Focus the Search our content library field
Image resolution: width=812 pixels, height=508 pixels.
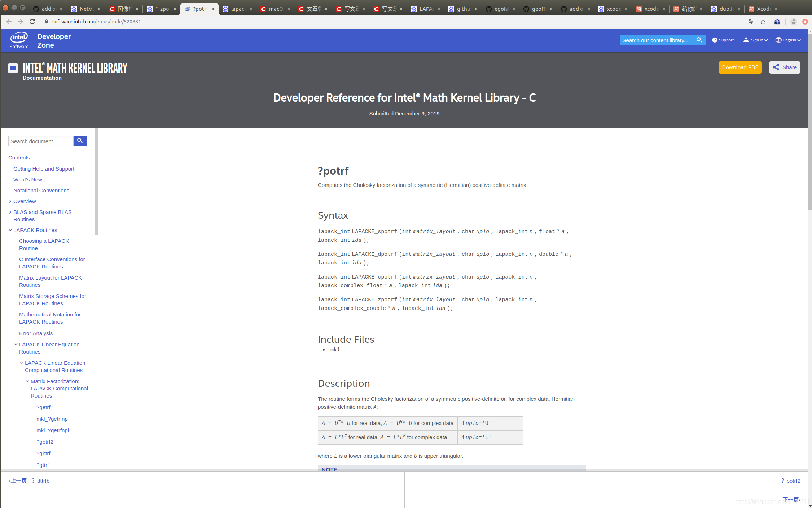pos(657,40)
